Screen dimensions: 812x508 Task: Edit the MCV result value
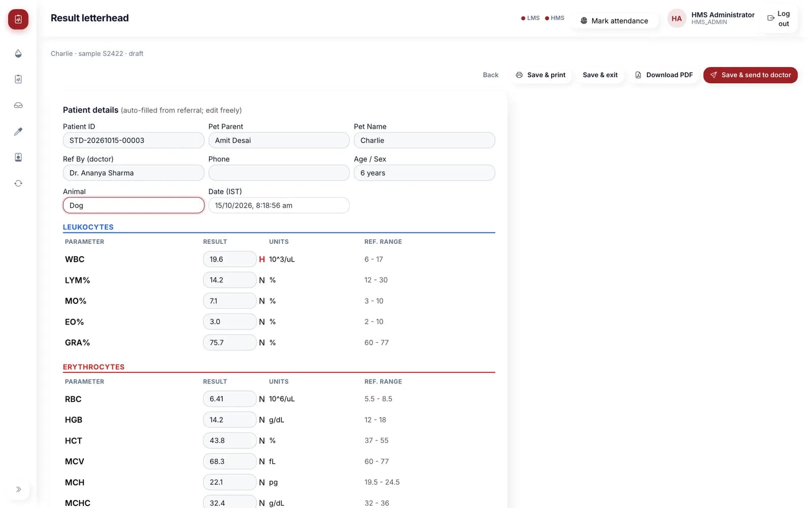click(x=229, y=461)
